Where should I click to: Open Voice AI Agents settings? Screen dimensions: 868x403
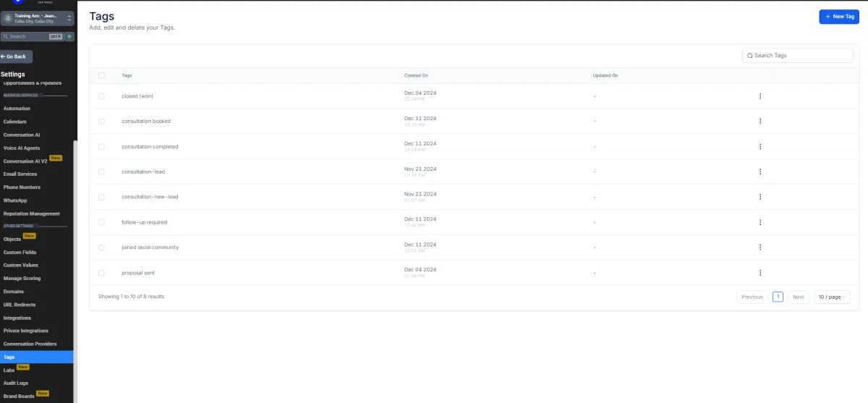(22, 148)
